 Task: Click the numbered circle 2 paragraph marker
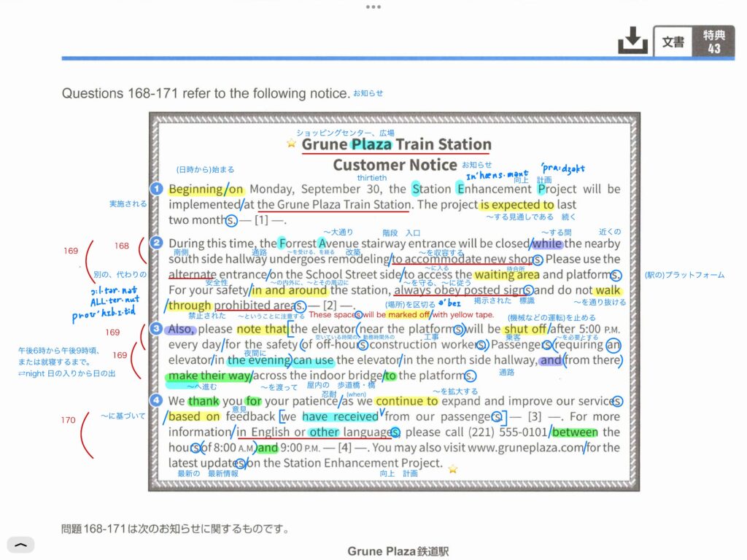pos(157,243)
